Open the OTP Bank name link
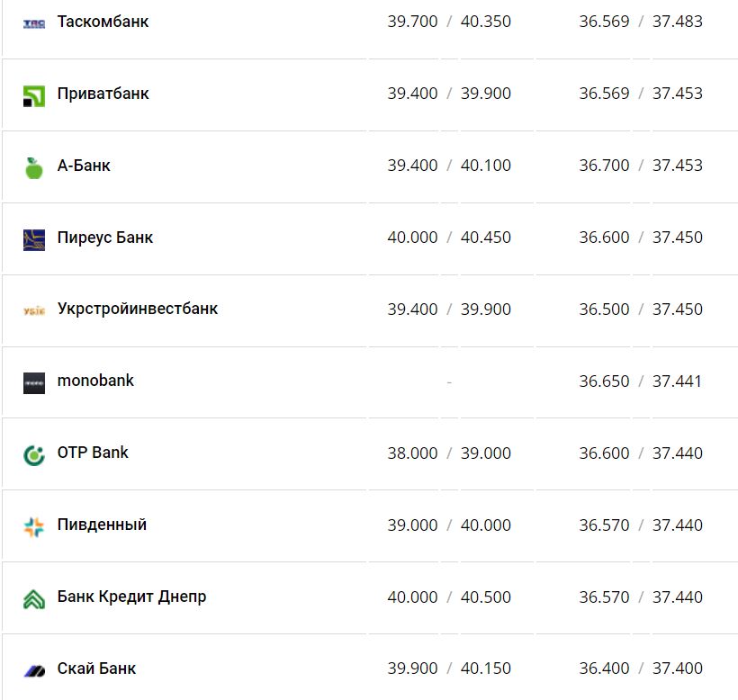Viewport: 738px width, 700px height. coord(93,453)
